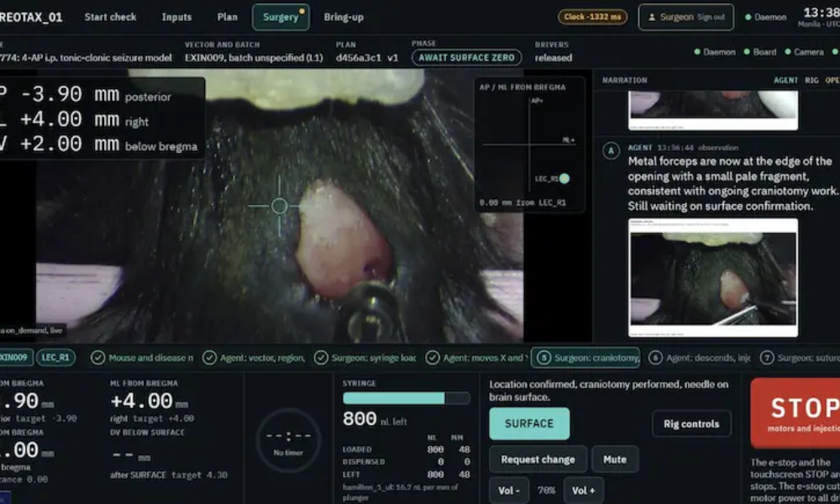Switch to the Bring-up tab

344,17
